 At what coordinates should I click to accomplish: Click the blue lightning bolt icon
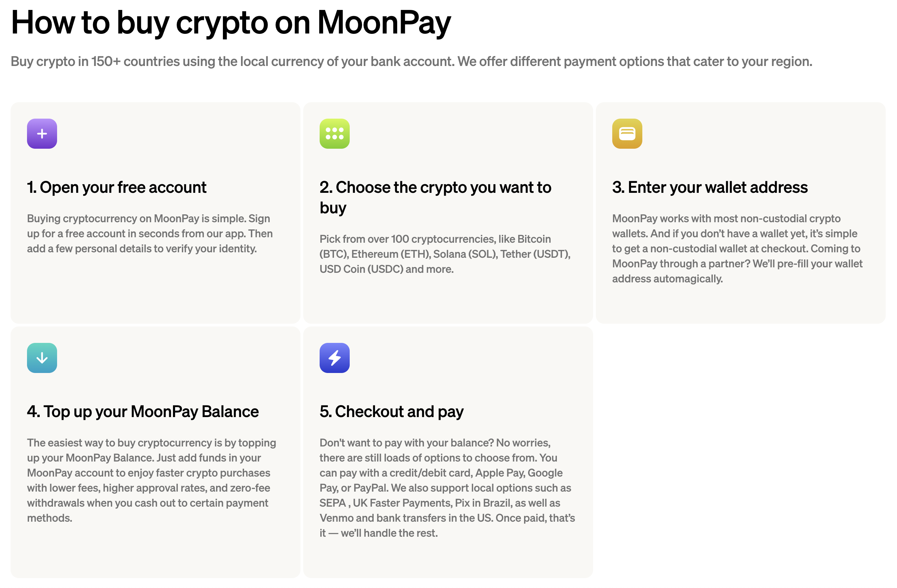[x=335, y=358]
